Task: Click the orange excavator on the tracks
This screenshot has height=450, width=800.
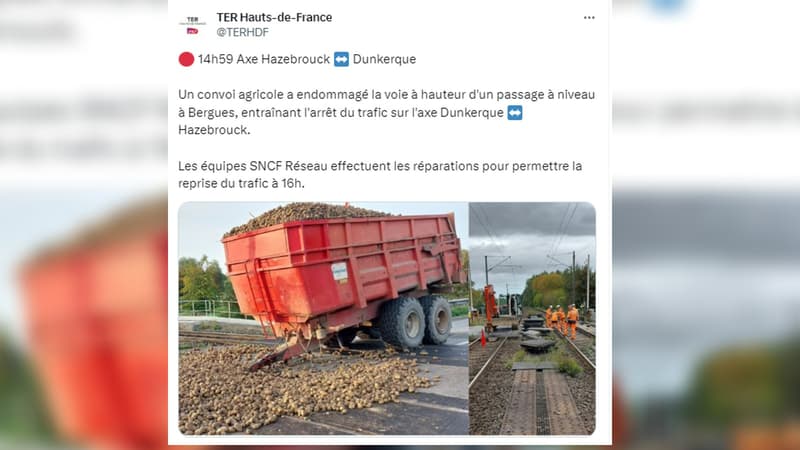Action: pos(490,307)
